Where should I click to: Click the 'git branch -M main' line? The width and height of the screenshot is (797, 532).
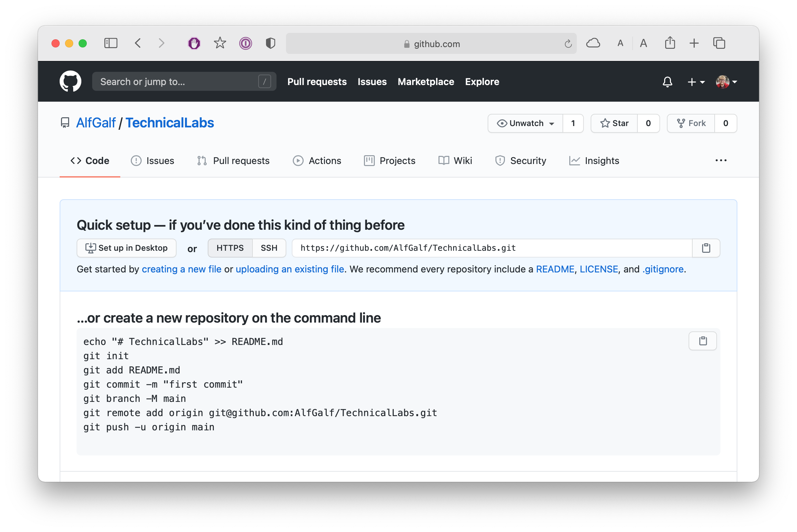pyautogui.click(x=135, y=398)
